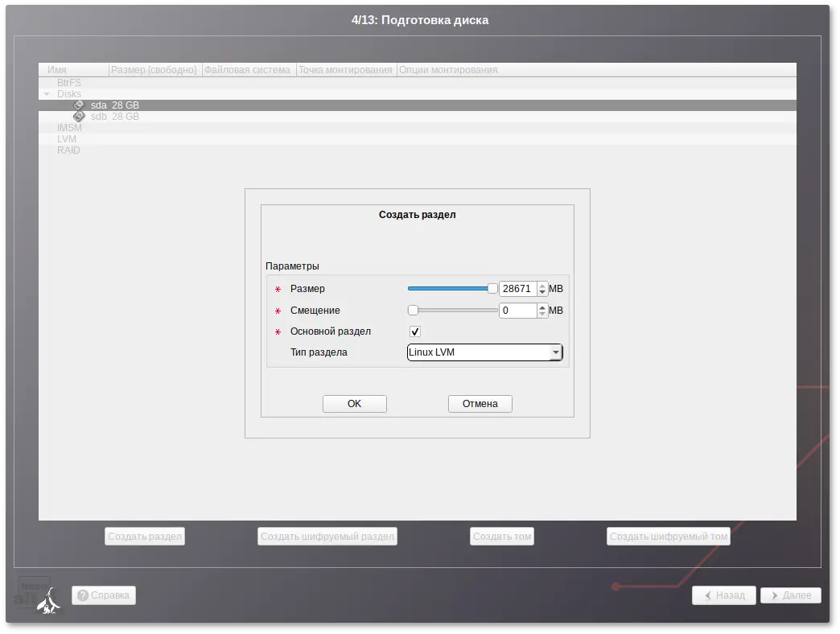The image size is (840, 634).
Task: Click the Смещение value field showing 0
Action: 518,311
